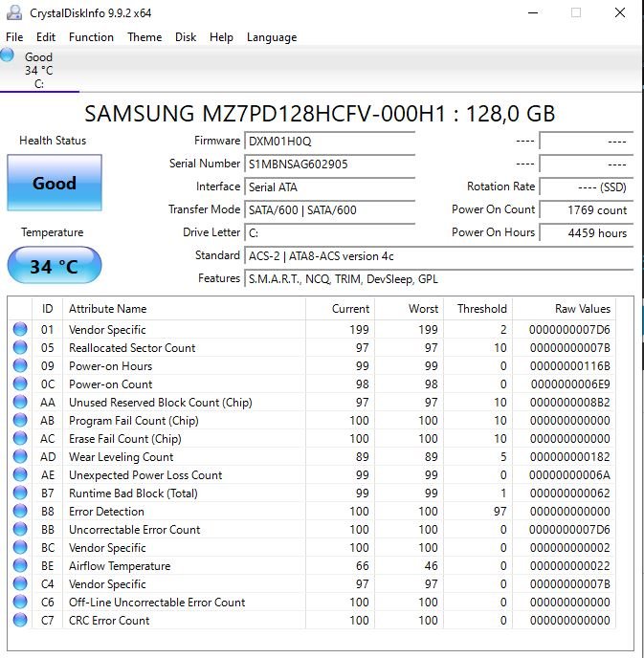Click raw value 000000000182 of Wear Leveling Count
The width and height of the screenshot is (644, 658).
569,457
